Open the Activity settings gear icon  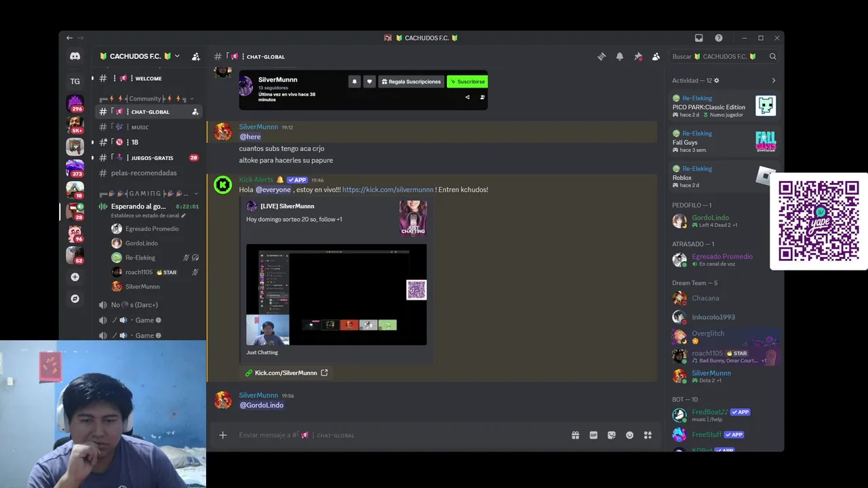coord(717,81)
